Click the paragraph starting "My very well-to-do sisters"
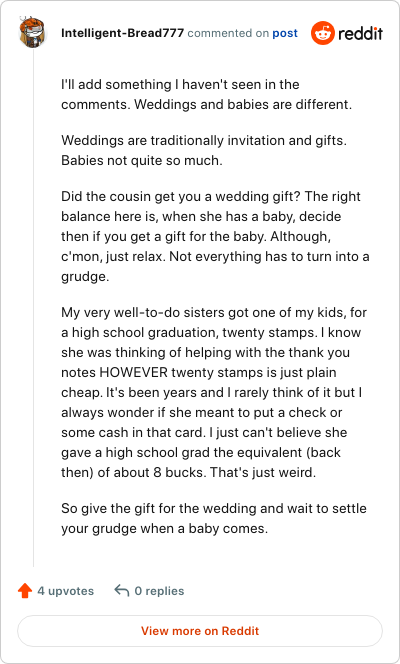Screen dimensions: 400x664 tap(212, 393)
